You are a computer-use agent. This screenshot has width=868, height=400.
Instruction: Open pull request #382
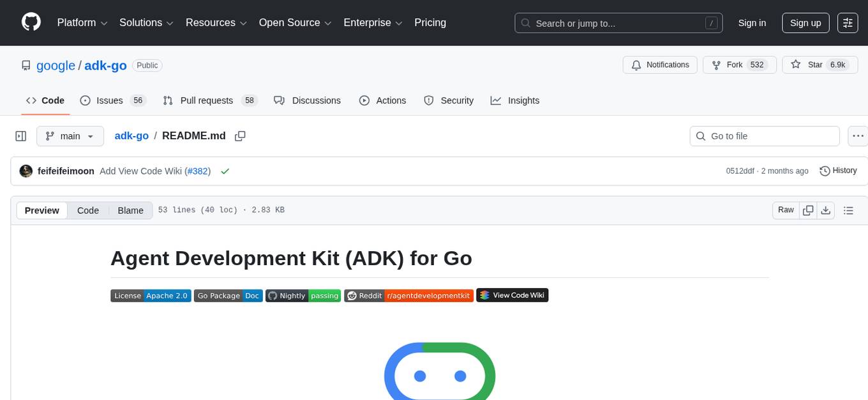coord(198,171)
